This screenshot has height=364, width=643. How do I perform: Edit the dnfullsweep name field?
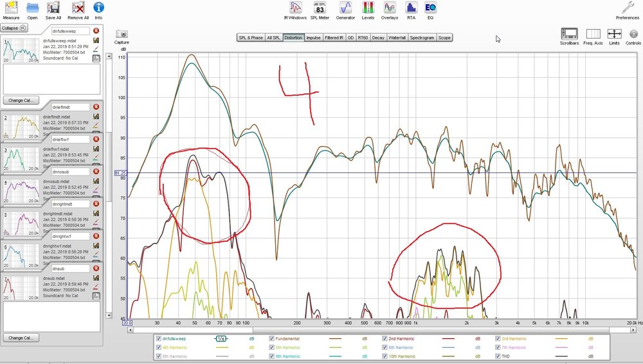click(71, 31)
